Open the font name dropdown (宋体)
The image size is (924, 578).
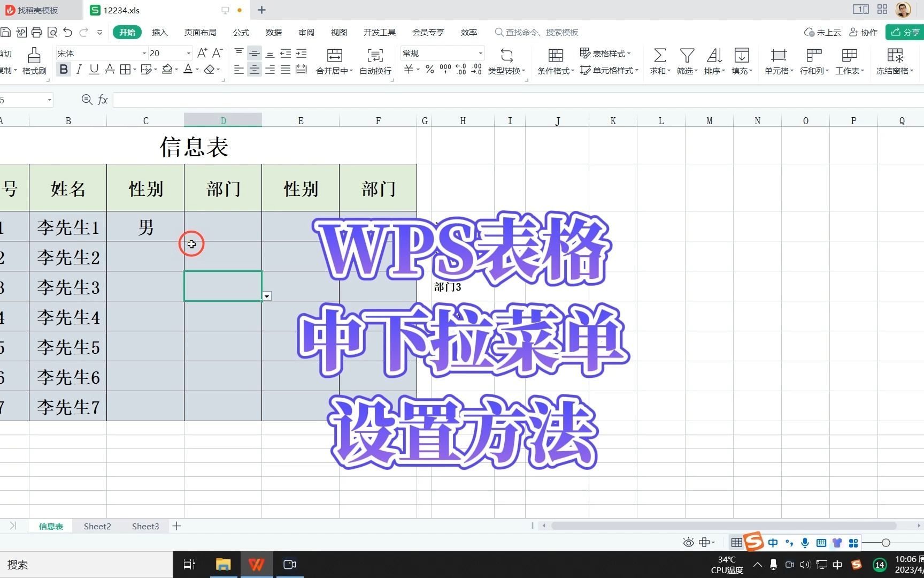pos(144,53)
